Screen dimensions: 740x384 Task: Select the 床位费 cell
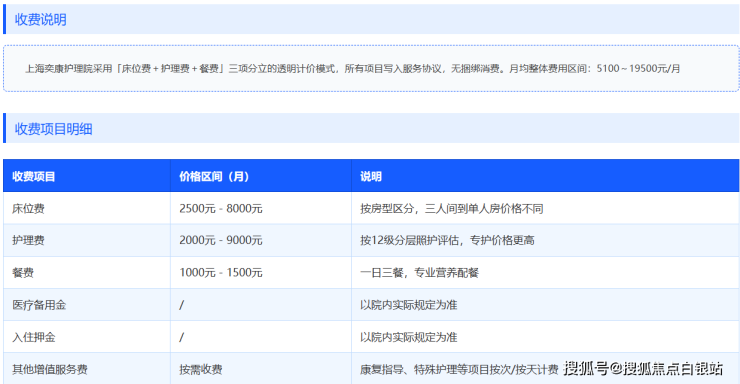pyautogui.click(x=87, y=208)
